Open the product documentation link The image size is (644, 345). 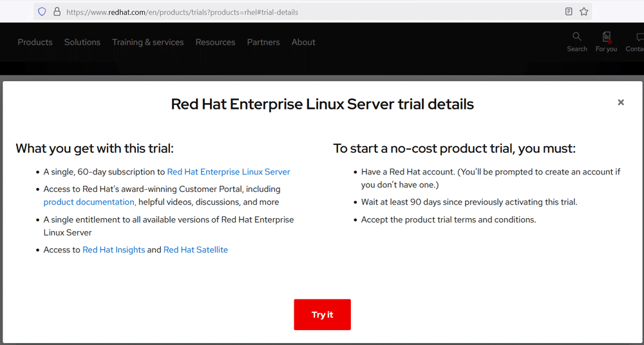(90, 202)
